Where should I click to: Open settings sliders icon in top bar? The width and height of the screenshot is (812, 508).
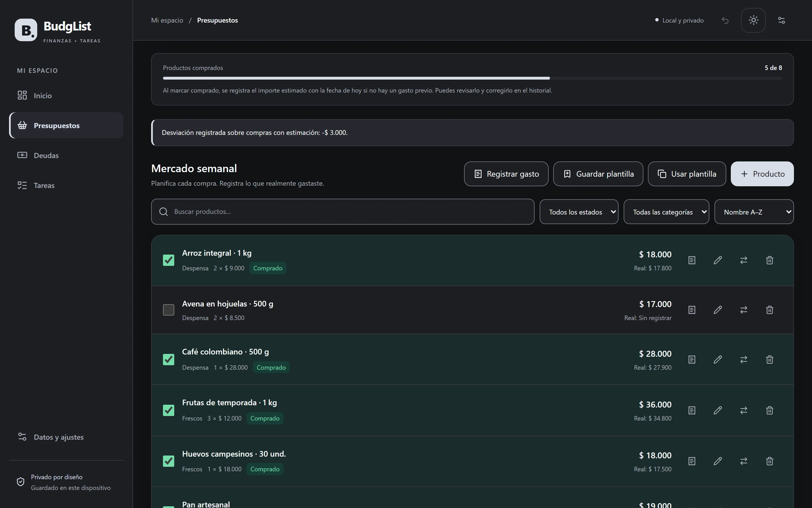(782, 21)
